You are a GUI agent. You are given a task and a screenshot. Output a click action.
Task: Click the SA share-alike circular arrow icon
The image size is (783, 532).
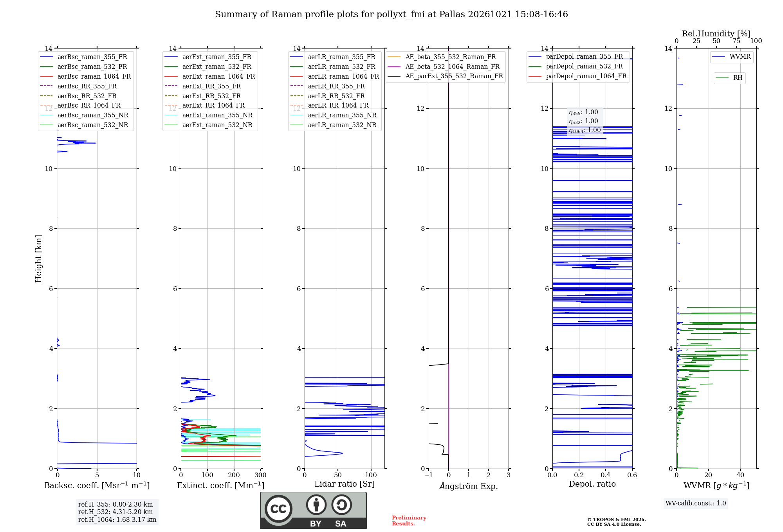click(x=341, y=505)
